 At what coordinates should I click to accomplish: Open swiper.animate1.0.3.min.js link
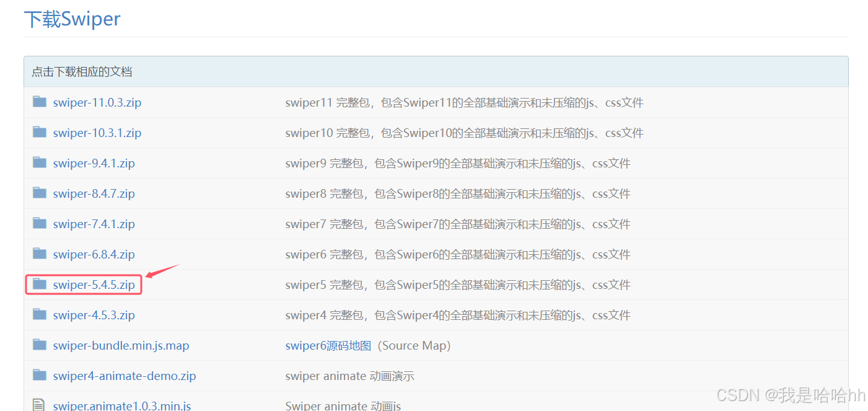pos(122,406)
